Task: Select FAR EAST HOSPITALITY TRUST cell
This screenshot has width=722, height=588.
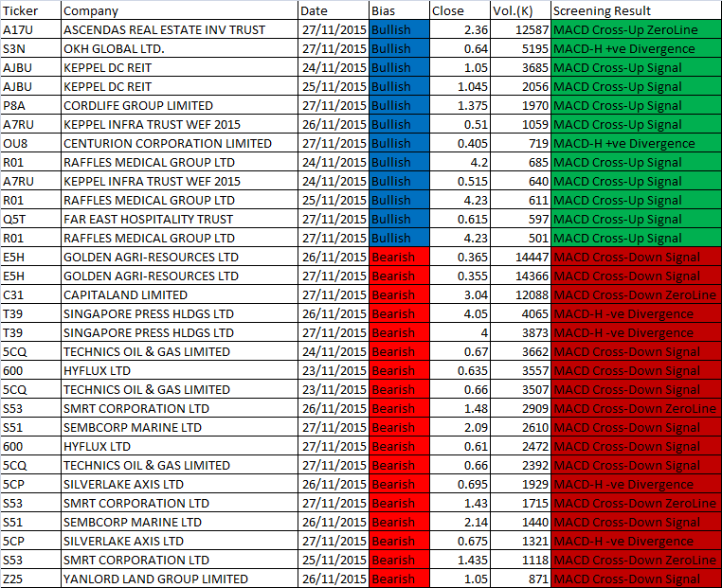Action: coord(179,219)
